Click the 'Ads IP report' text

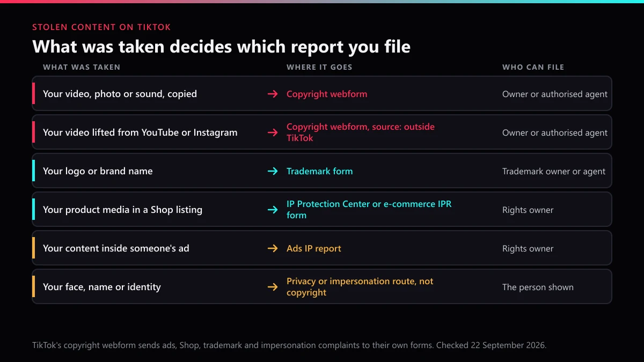(x=314, y=248)
